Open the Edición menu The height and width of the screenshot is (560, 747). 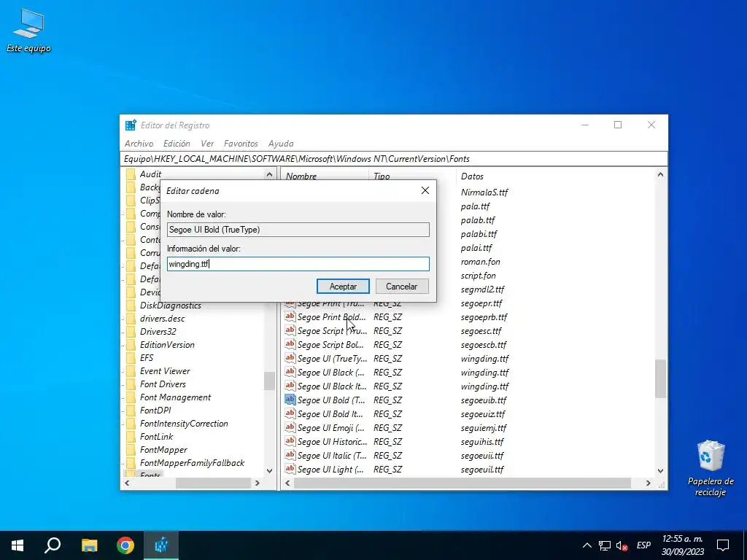tap(177, 144)
